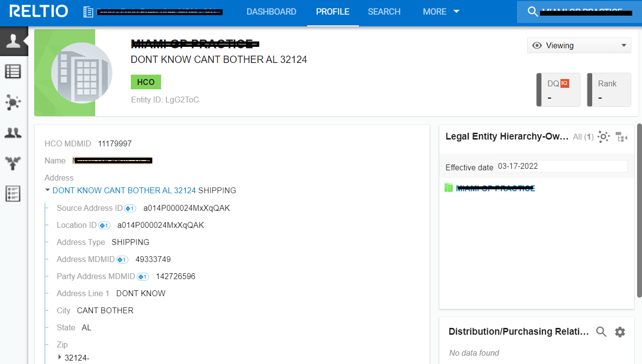The width and height of the screenshot is (642, 364).
Task: Click the Distribution/Purchasing Relati... panel title
Action: click(x=519, y=332)
